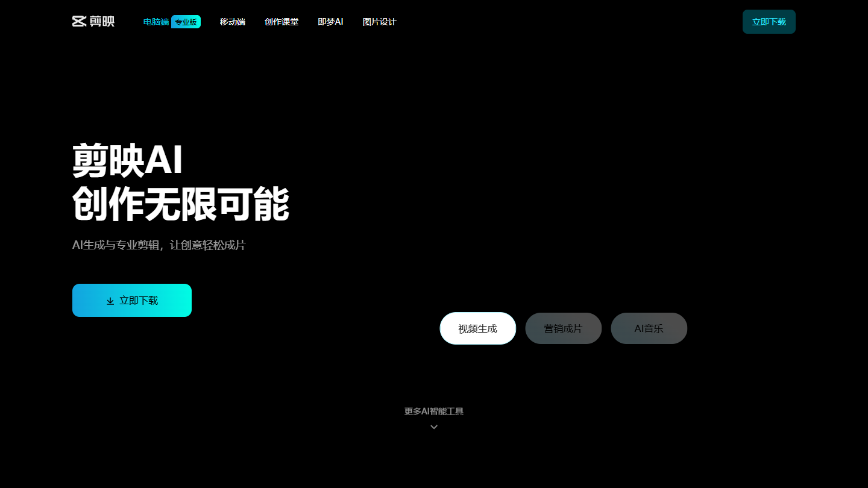The image size is (868, 488).
Task: Open 创作课堂 from the navigation
Action: (x=281, y=22)
